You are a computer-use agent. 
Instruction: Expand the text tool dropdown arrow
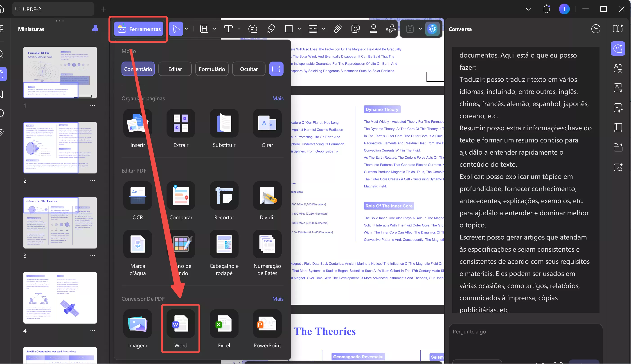pos(239,29)
